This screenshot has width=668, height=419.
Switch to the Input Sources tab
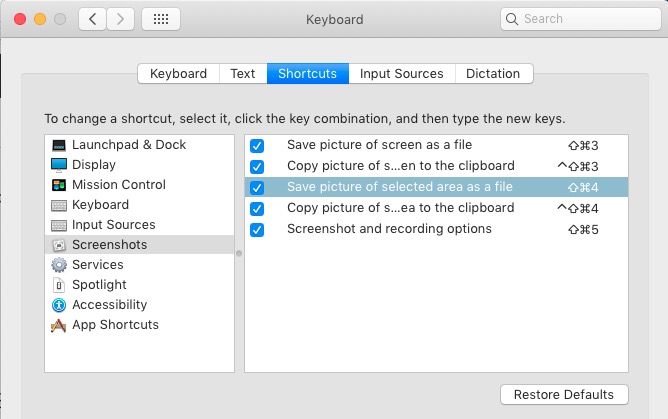point(401,73)
